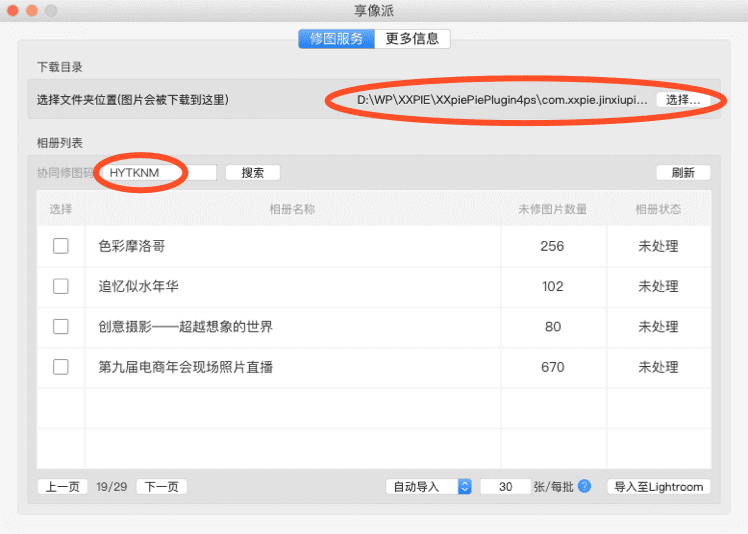The width and height of the screenshot is (748, 534).
Task: Click the 670 unretouched count cell
Action: [x=552, y=367]
